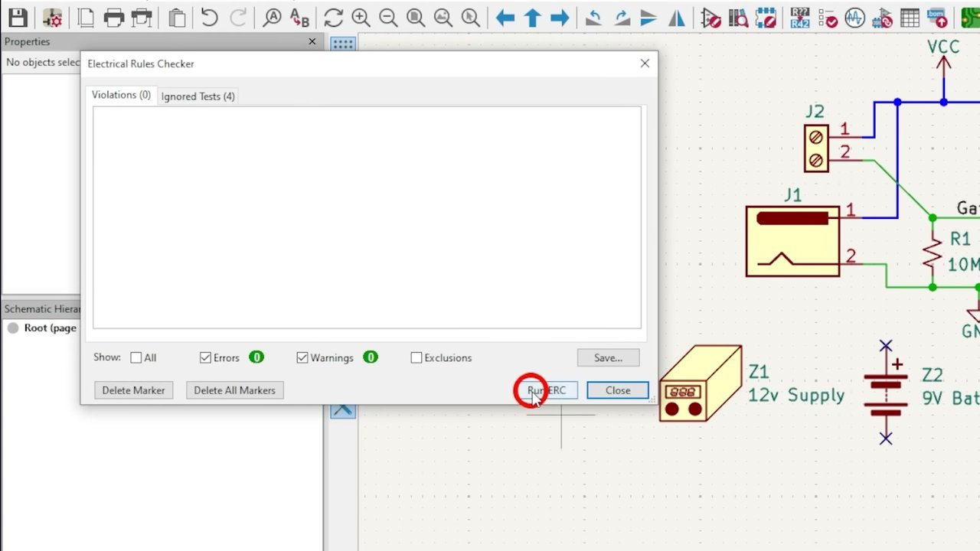Undo the last action
Screen dimensions: 980x551
pos(209,17)
